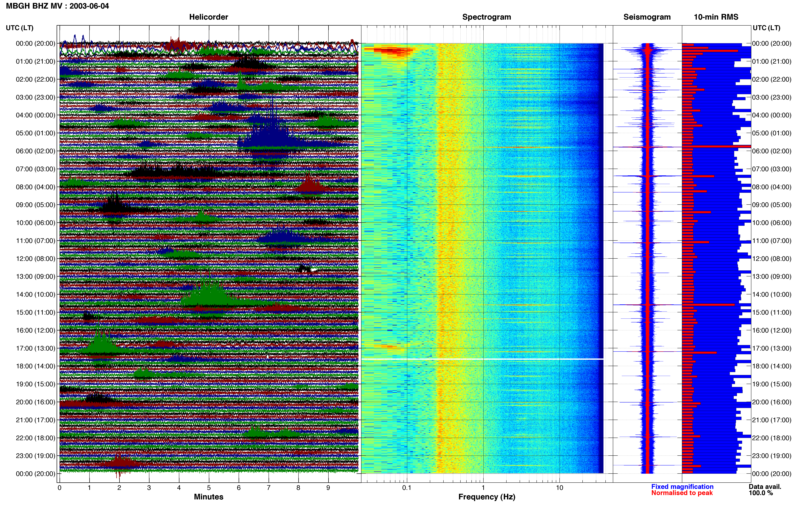812x508 pixels.
Task: Click the left '01:00 (21:00)' time label
Action: [35, 61]
